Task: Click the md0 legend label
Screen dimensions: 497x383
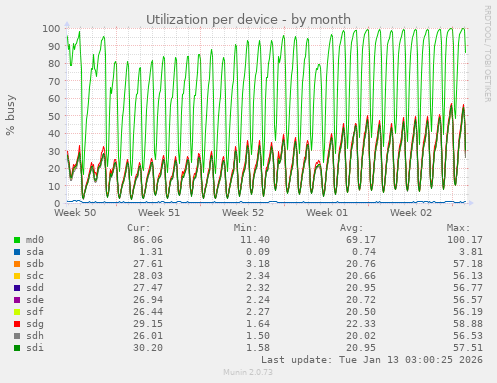Action: 35,240
